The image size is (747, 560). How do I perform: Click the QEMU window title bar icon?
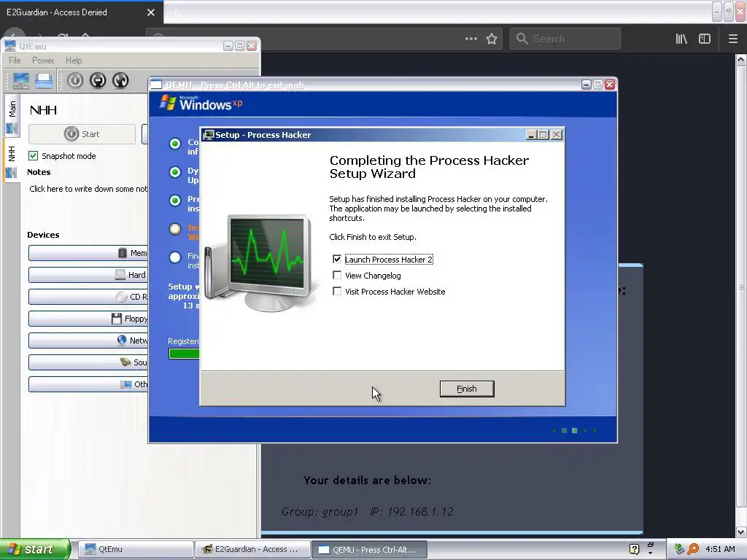point(156,85)
